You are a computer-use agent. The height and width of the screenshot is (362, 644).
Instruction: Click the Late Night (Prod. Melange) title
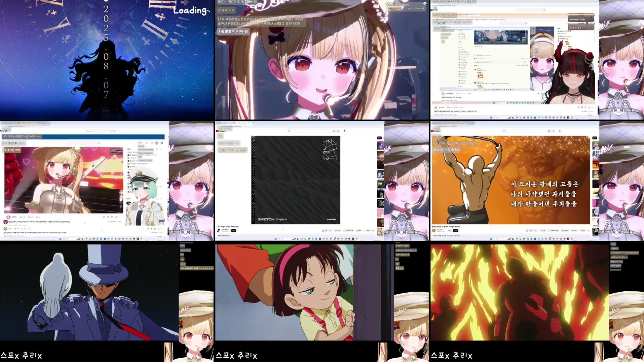228,227
